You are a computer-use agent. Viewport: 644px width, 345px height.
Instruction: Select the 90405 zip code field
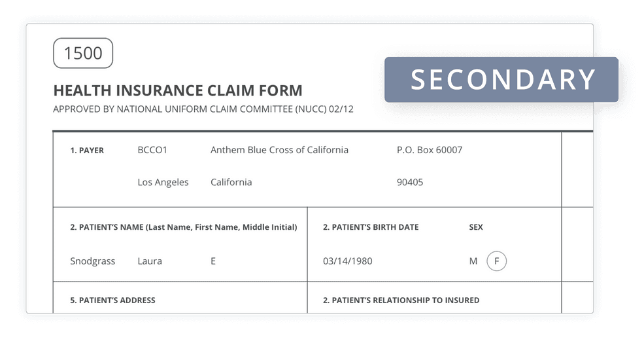pos(410,182)
